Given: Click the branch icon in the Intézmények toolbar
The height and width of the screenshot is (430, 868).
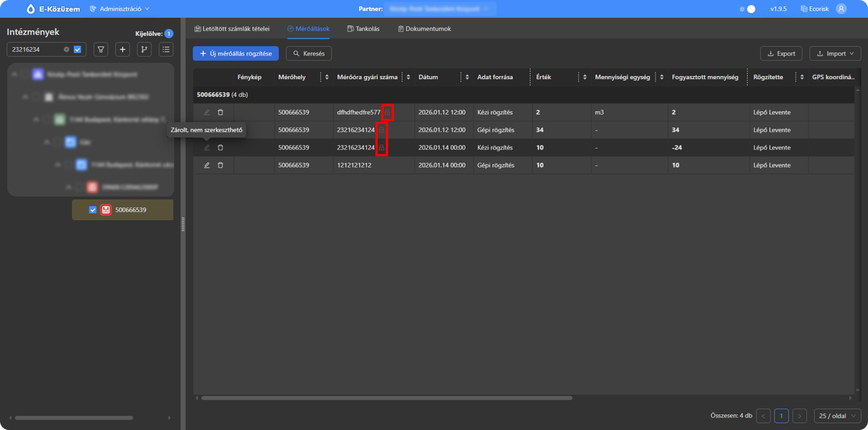Looking at the screenshot, I should tap(144, 50).
